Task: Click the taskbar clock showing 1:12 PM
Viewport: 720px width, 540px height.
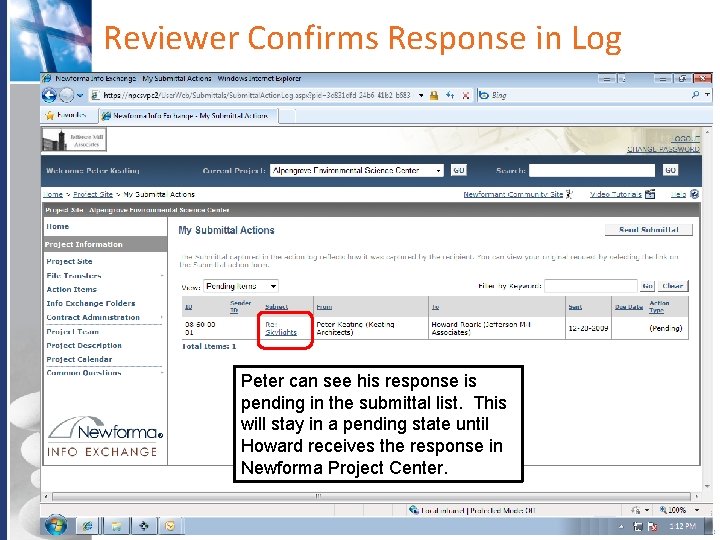Action: pyautogui.click(x=682, y=526)
